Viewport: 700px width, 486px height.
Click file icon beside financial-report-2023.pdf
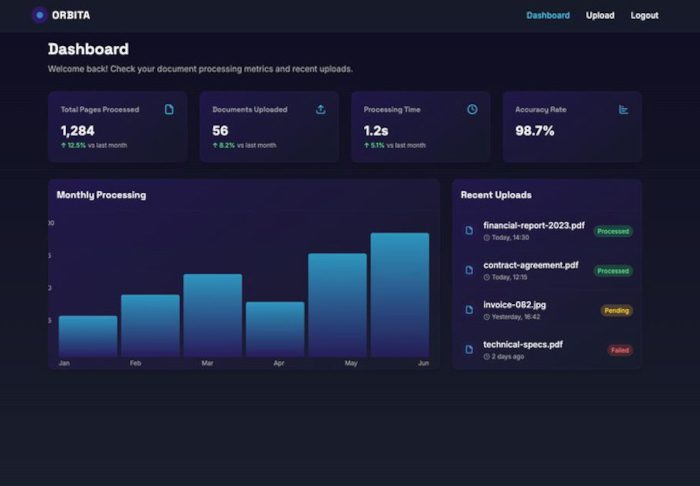[x=469, y=231]
